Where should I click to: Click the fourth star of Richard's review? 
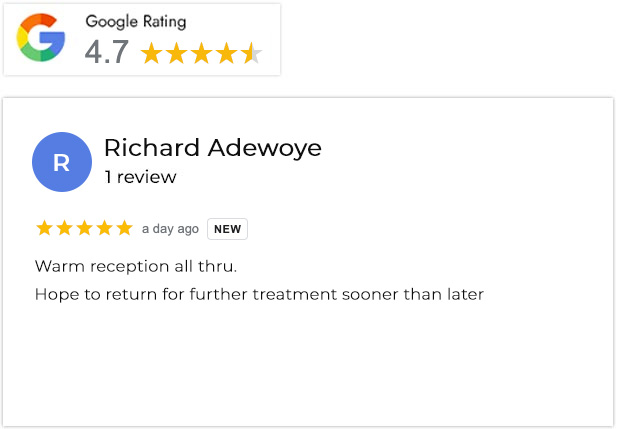click(x=104, y=228)
